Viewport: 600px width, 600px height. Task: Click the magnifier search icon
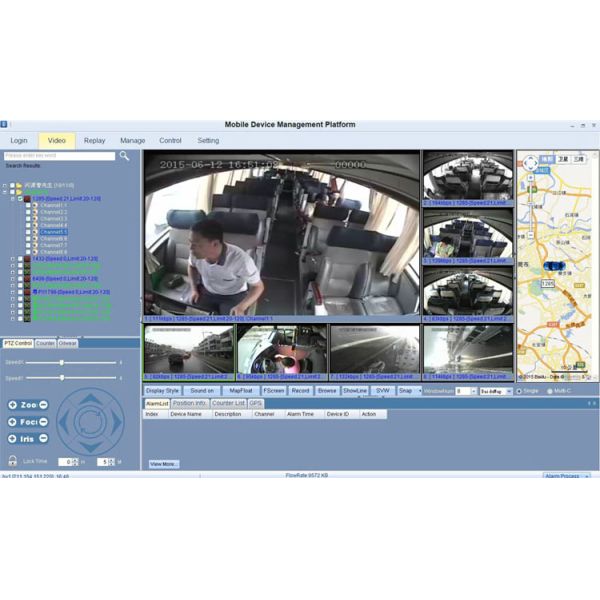click(x=125, y=156)
